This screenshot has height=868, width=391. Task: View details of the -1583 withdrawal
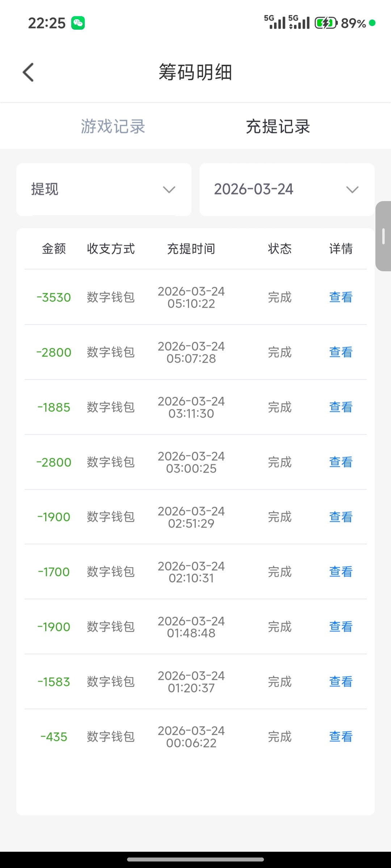pyautogui.click(x=341, y=682)
